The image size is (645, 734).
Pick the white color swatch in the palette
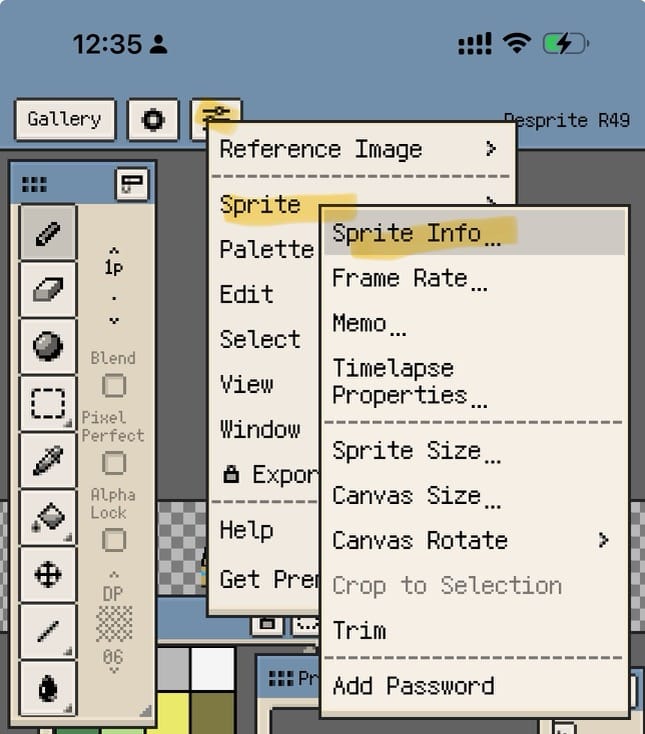click(x=212, y=668)
